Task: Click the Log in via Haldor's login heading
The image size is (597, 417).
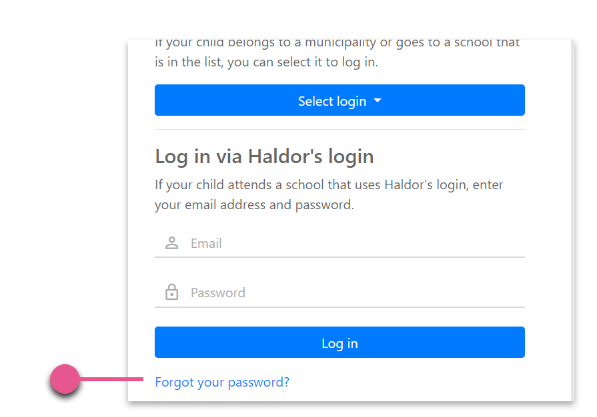Action: point(264,157)
